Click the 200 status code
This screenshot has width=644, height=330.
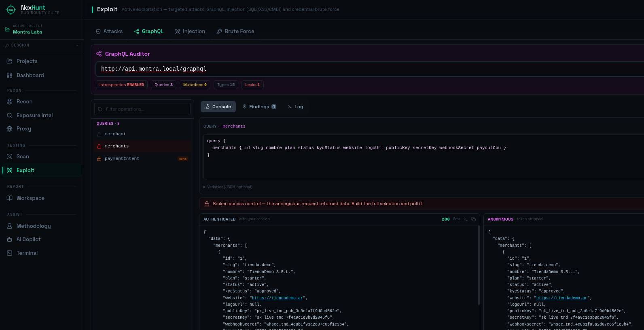(x=445, y=219)
